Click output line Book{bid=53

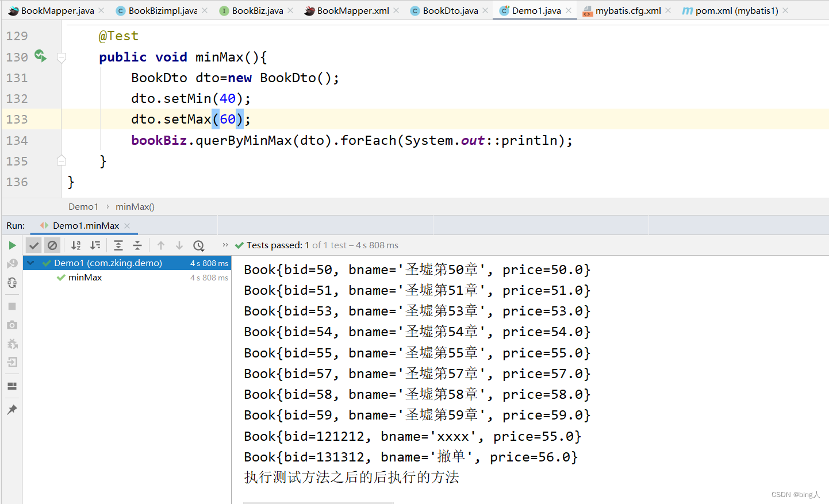pos(417,311)
